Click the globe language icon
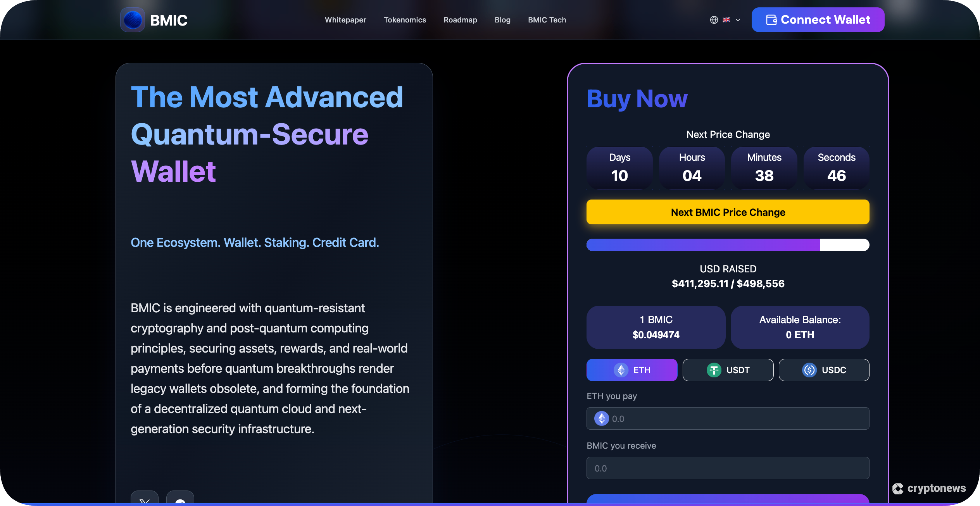 (714, 20)
